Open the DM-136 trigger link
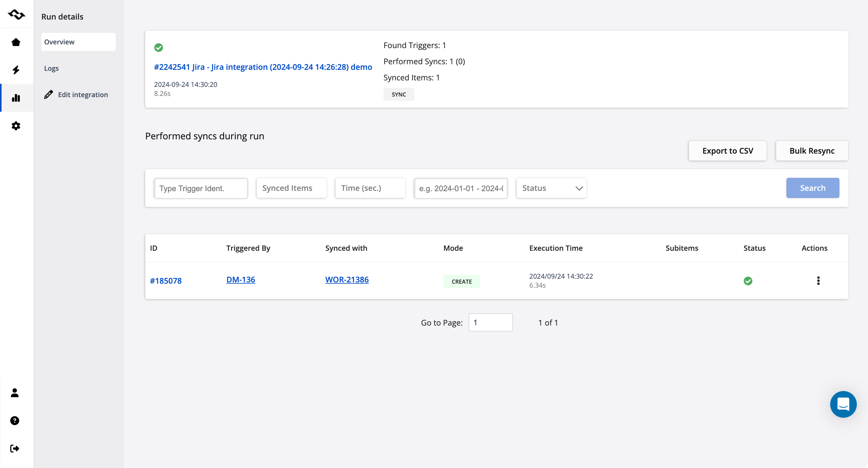This screenshot has width=868, height=468. click(x=241, y=280)
